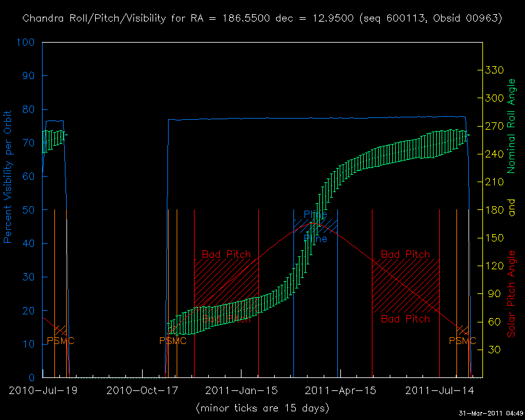The image size is (525, 420).
Task: Click the PSMC label near 2010-Oct-17
Action: 173,341
